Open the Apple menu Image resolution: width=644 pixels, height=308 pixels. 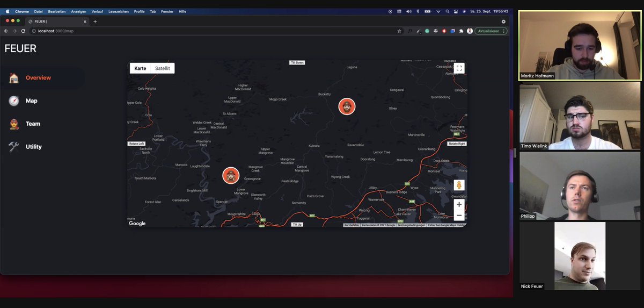(x=8, y=11)
